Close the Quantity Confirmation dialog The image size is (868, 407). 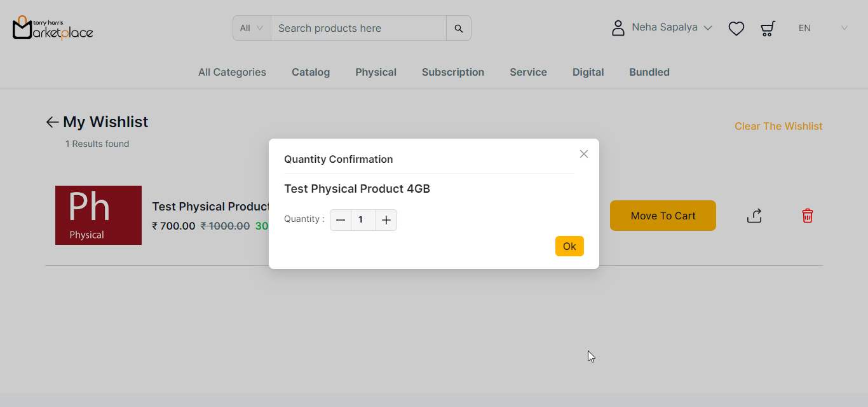pos(584,154)
